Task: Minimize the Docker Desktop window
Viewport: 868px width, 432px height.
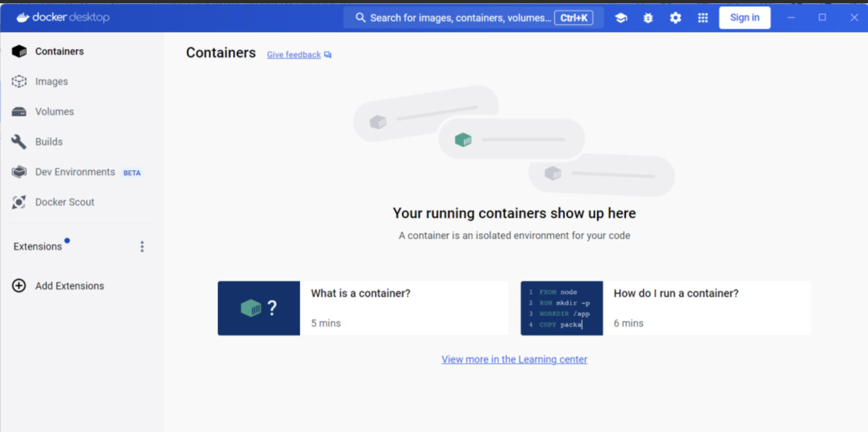Action: [791, 17]
